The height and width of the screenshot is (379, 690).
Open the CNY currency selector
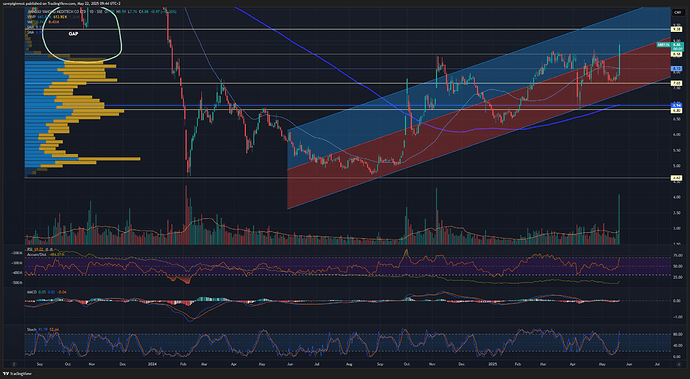click(677, 12)
